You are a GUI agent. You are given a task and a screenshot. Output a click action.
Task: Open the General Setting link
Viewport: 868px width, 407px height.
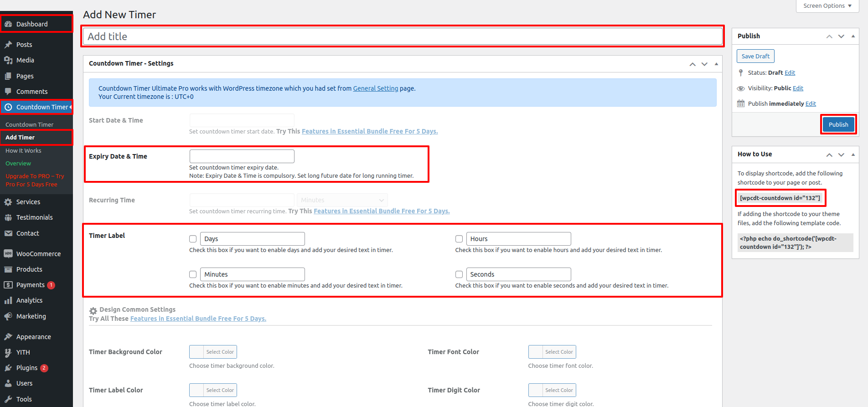375,88
